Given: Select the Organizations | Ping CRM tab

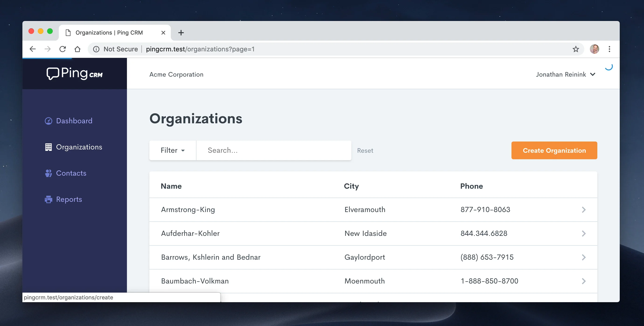Looking at the screenshot, I should click(109, 32).
